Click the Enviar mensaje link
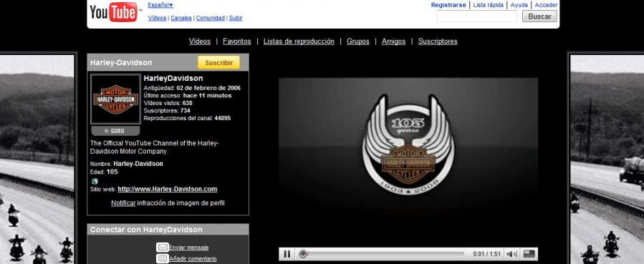The image size is (644, 264). 188,248
